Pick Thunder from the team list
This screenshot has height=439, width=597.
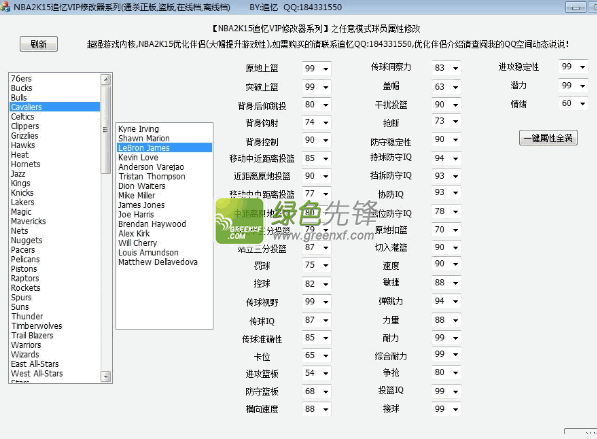(55, 316)
